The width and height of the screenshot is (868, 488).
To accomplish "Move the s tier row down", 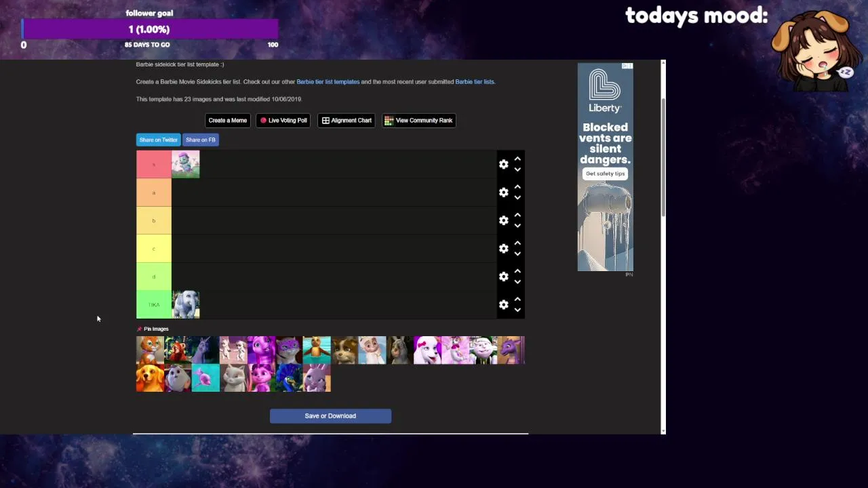I will click(517, 169).
